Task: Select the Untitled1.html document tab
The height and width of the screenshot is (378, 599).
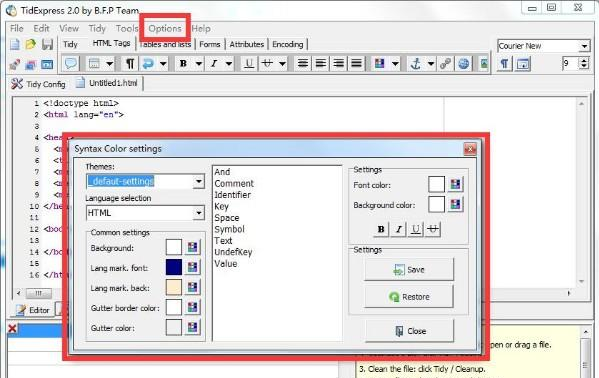Action: 108,83
